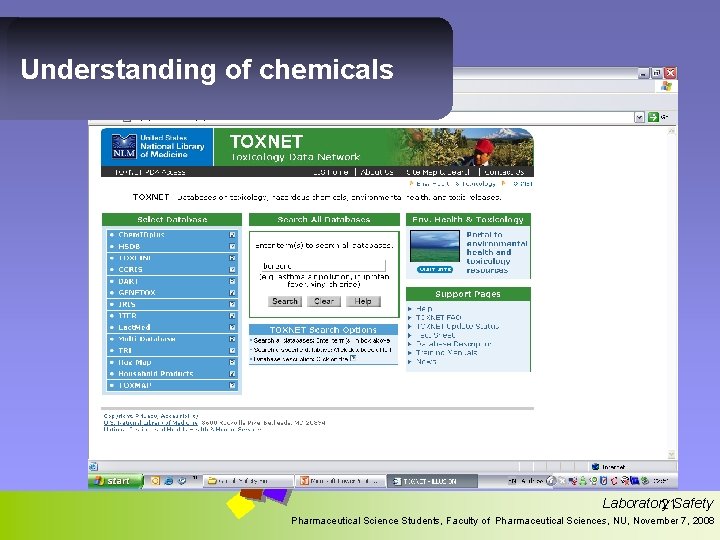720x540 pixels.
Task: Open TOXNET FAQ under Support Pages
Action: click(439, 317)
